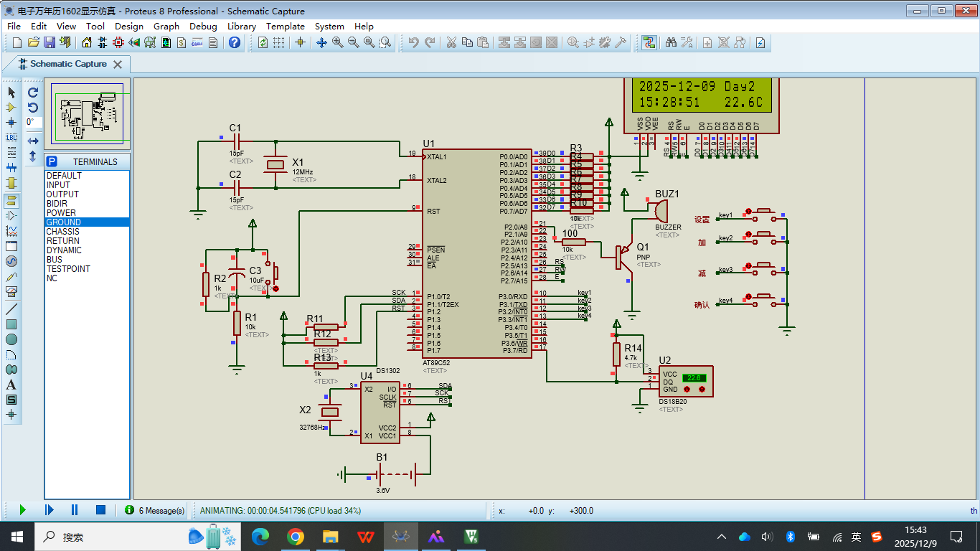Image resolution: width=980 pixels, height=551 pixels.
Task: Choose the 2D graphics text tool
Action: click(11, 385)
